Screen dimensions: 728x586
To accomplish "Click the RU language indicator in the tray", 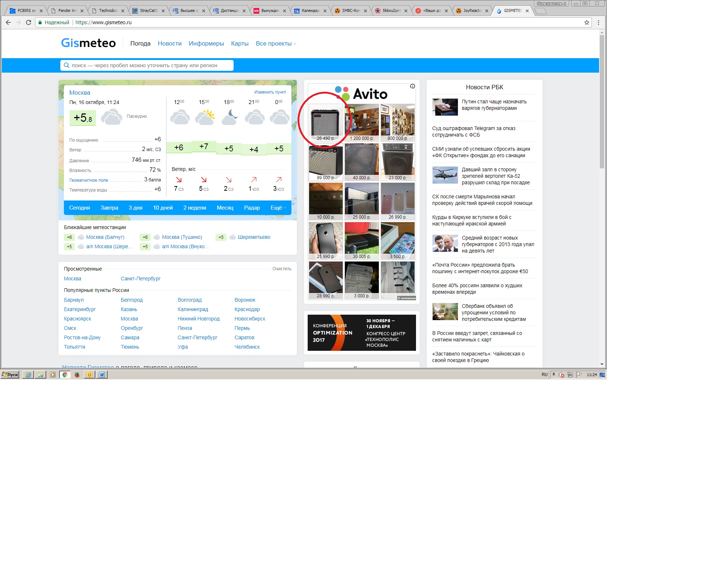I will (x=544, y=375).
